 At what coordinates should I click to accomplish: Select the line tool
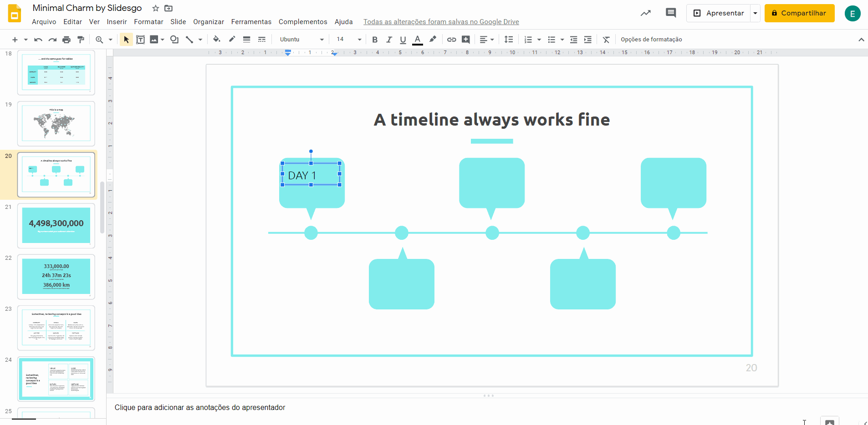tap(189, 40)
